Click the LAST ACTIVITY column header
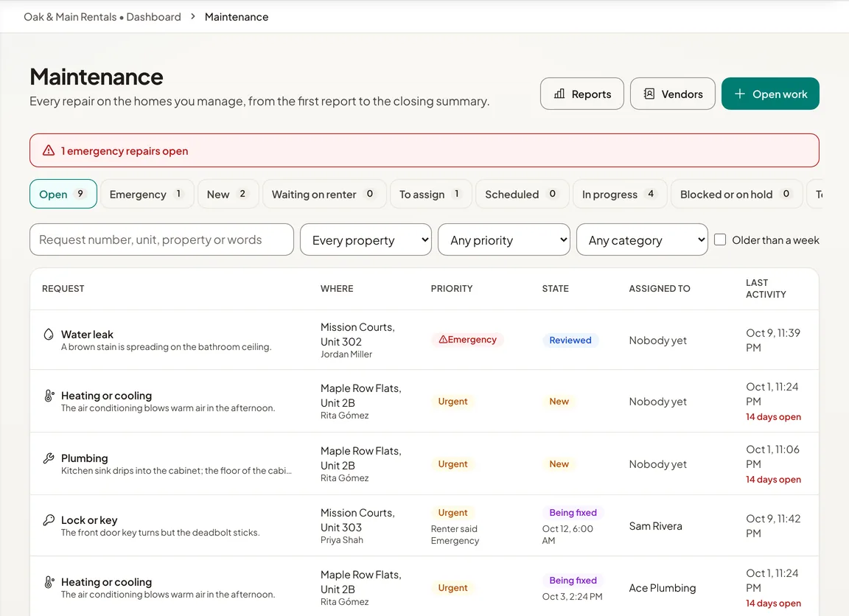This screenshot has height=616, width=849. (766, 289)
